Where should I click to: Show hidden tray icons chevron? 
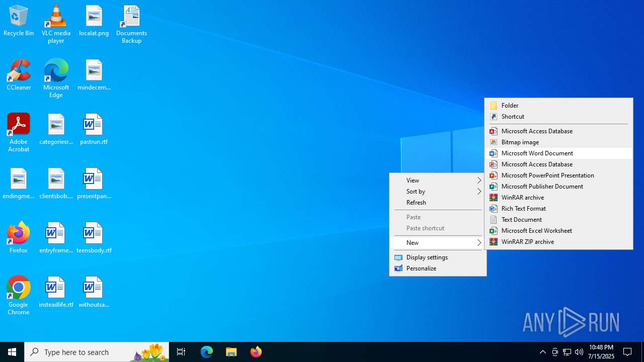point(543,352)
